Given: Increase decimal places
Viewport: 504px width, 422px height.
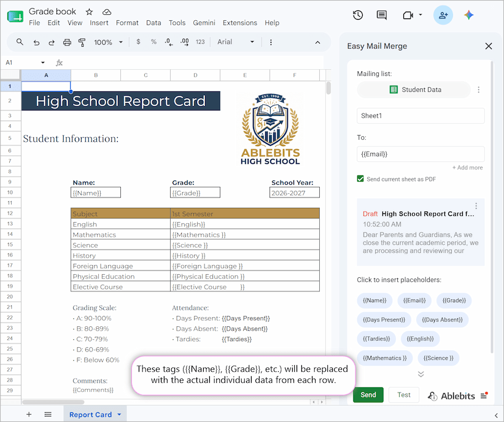Looking at the screenshot, I should 185,42.
